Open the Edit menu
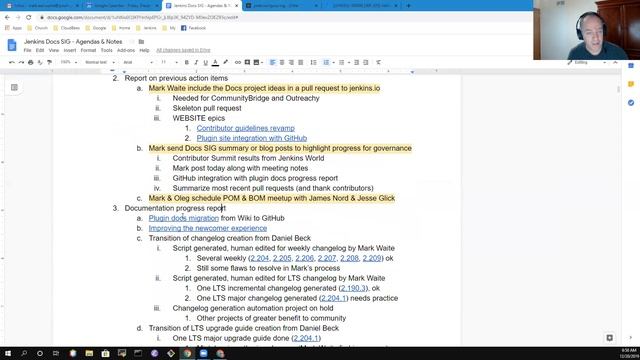Image resolution: width=640 pixels, height=360 pixels. (40, 50)
